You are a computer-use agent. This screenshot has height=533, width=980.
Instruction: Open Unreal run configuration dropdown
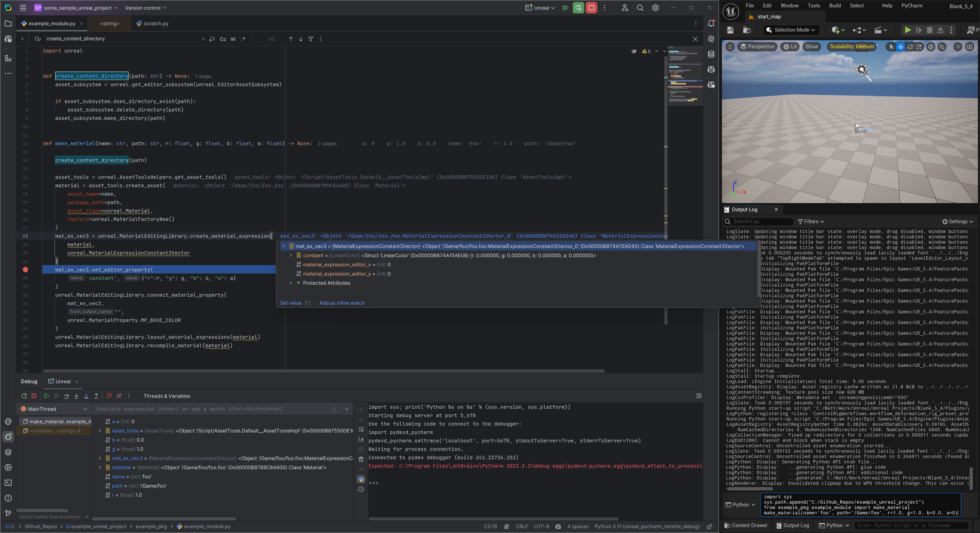tap(540, 8)
